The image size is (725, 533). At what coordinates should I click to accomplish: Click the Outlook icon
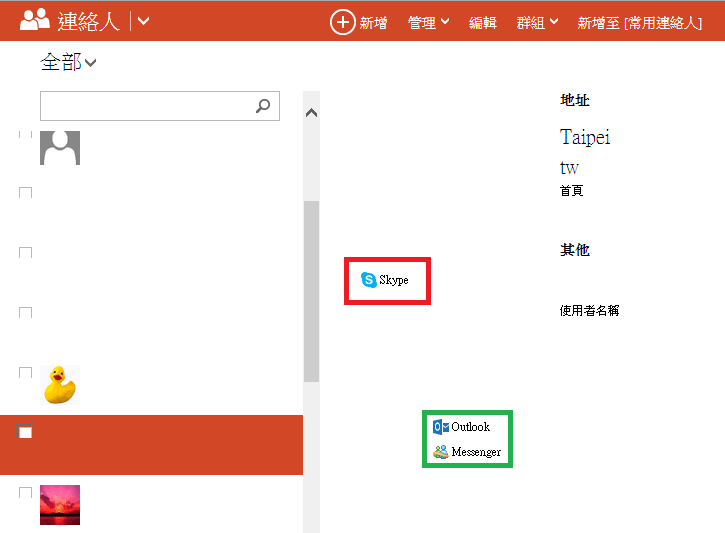pos(441,427)
